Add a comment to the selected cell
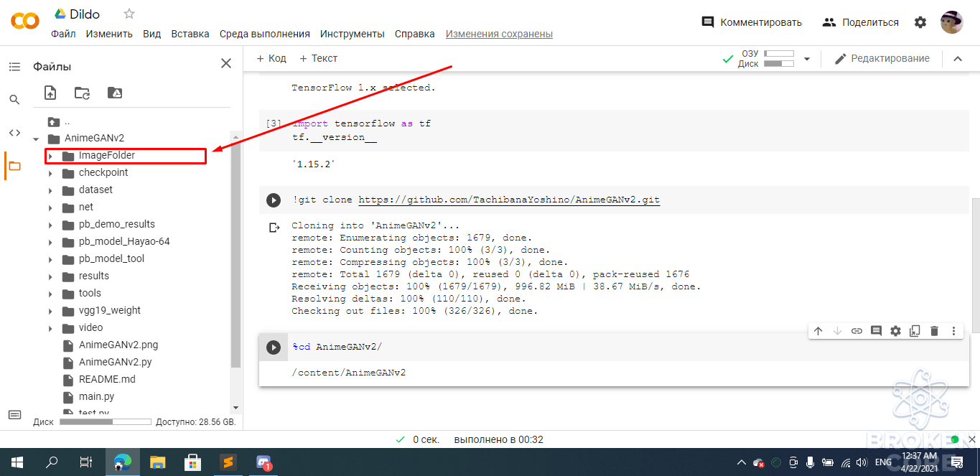980x476 pixels. (x=876, y=331)
